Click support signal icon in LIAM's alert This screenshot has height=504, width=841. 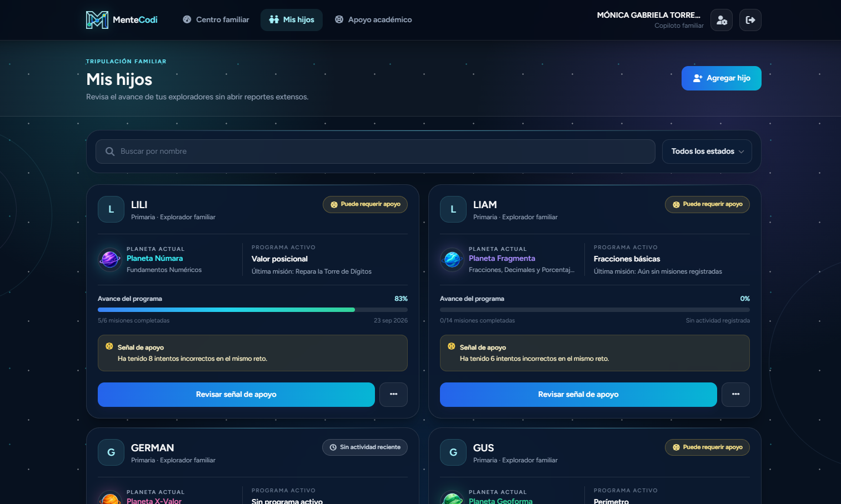click(452, 346)
